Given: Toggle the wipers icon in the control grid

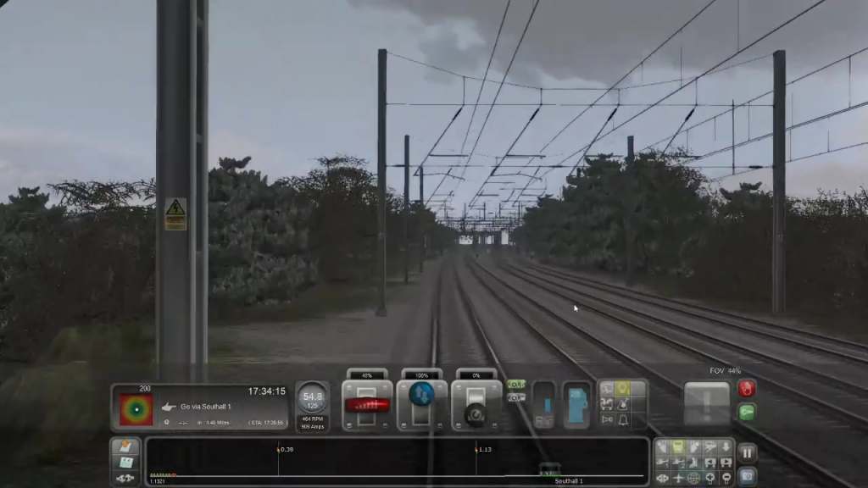Looking at the screenshot, I should [623, 403].
